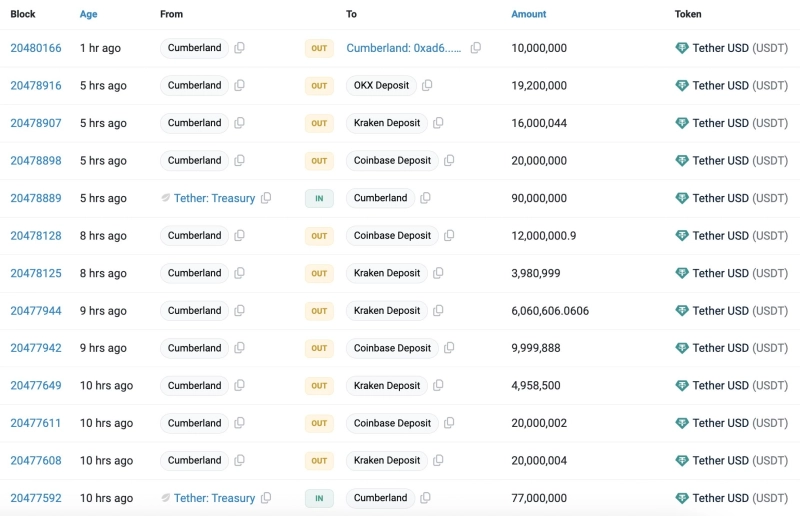800x516 pixels.
Task: Click Tether gem icon in block 20478916 row
Action: (682, 86)
